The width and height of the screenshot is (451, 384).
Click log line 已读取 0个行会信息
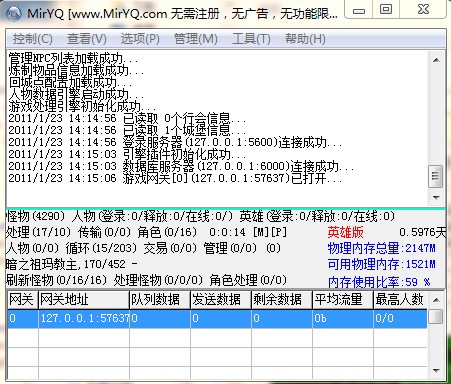[127, 118]
